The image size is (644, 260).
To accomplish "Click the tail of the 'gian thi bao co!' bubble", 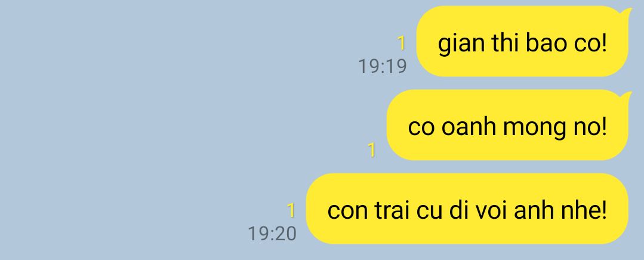I will click(x=627, y=13).
